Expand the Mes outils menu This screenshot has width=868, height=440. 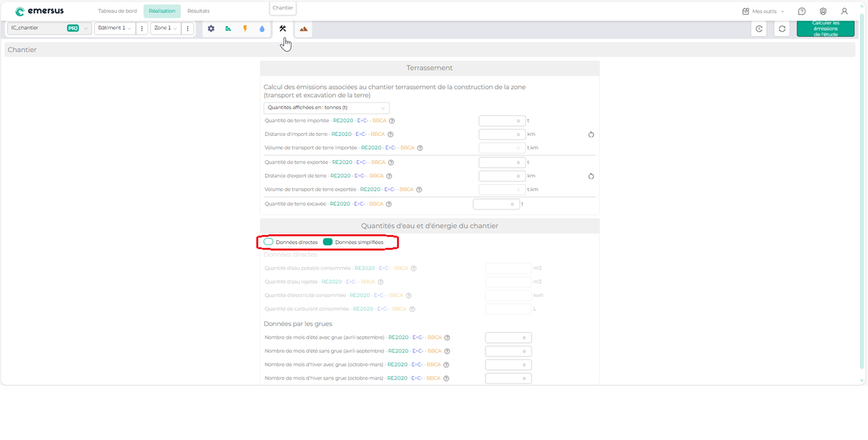763,12
